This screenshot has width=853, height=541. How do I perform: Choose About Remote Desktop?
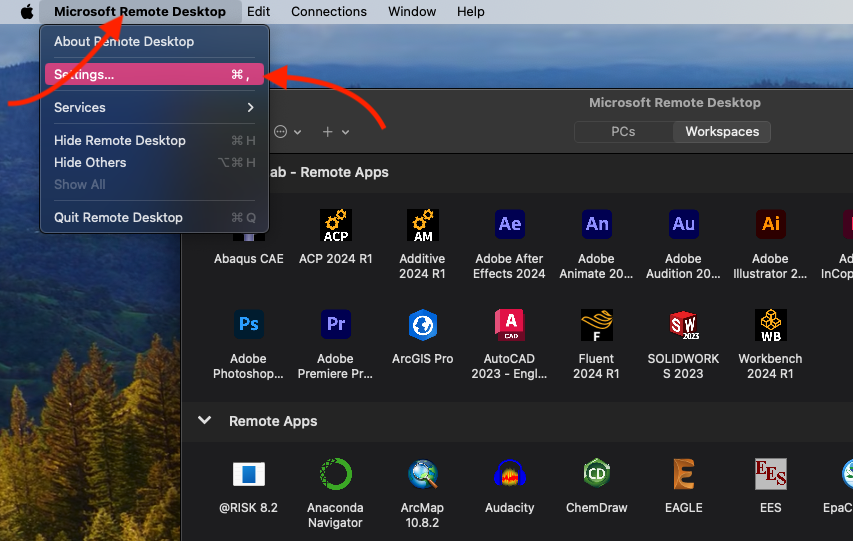154,41
